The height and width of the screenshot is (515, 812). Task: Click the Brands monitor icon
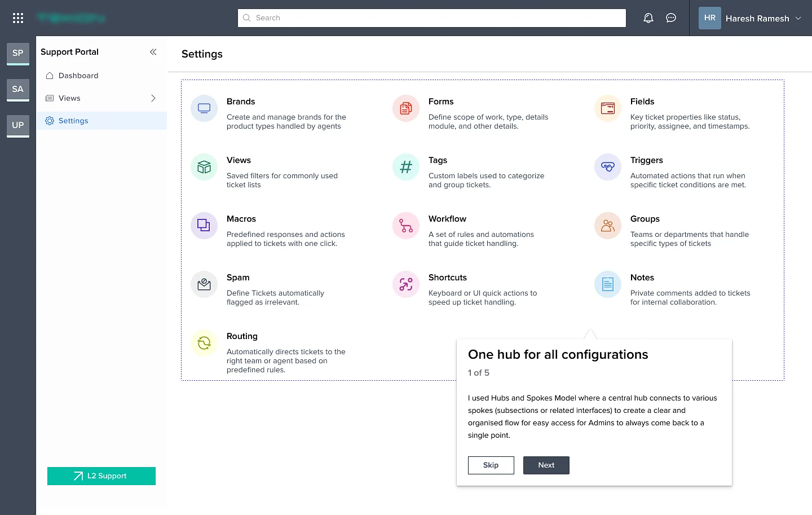coord(204,108)
